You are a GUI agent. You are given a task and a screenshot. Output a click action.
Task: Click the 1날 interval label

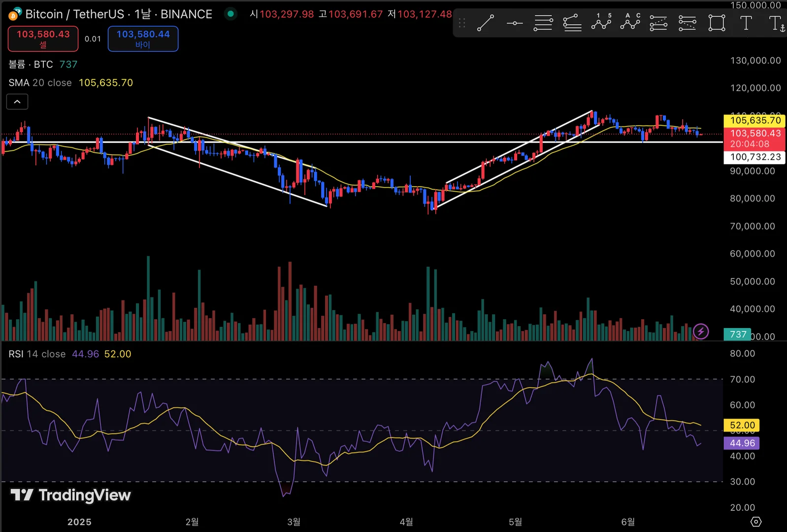point(143,14)
